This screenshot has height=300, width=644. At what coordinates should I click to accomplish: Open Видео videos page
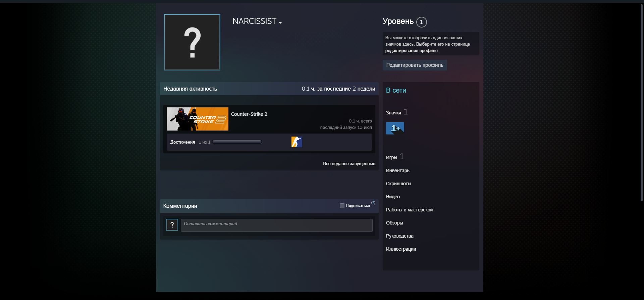(x=393, y=197)
